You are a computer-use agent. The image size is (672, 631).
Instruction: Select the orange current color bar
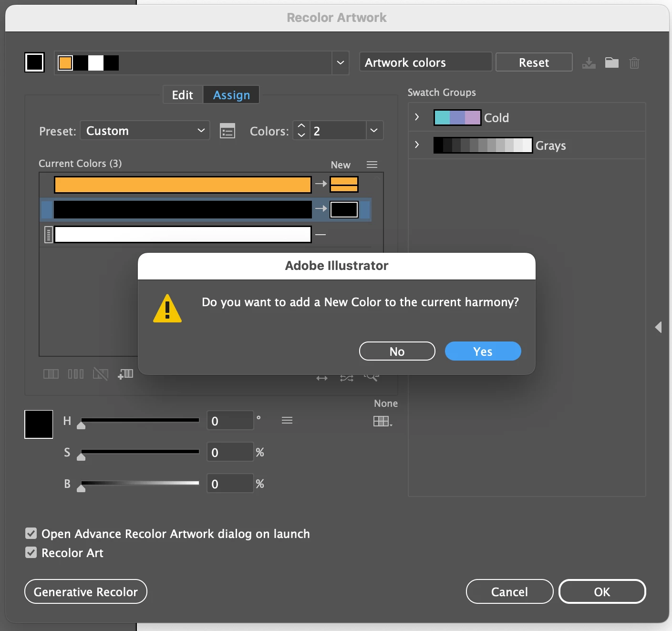(x=183, y=185)
